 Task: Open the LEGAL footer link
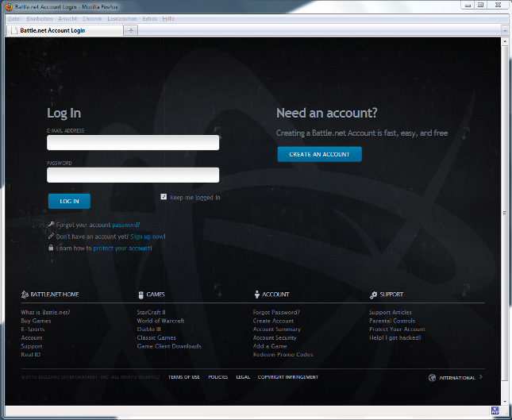243,377
